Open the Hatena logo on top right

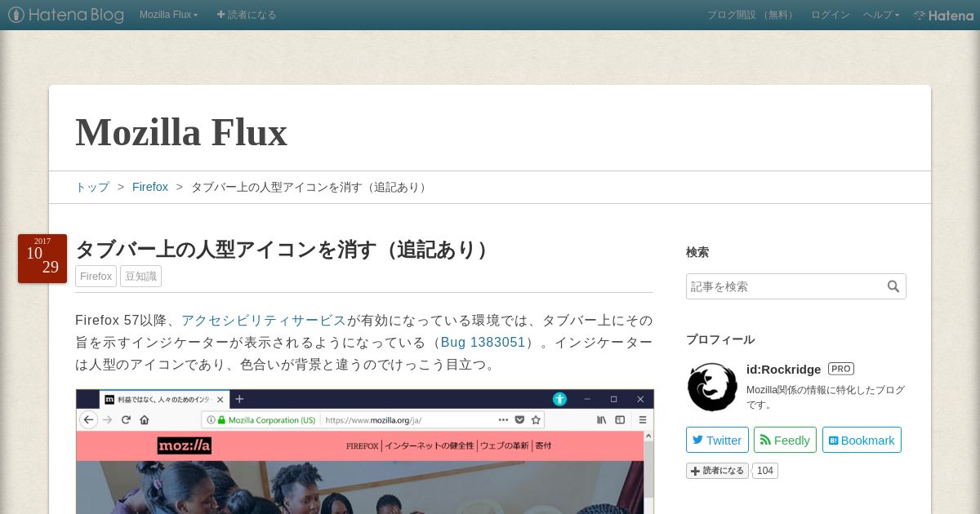pyautogui.click(x=943, y=15)
